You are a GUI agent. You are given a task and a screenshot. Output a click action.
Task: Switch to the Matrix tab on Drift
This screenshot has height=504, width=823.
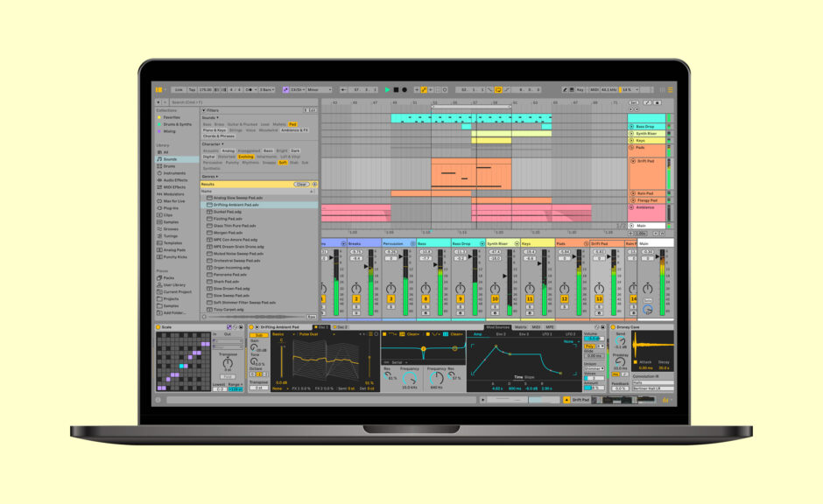[522, 325]
